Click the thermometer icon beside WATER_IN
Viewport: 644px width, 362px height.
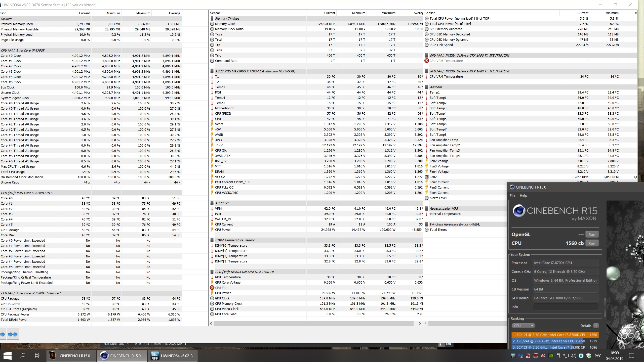(212, 219)
